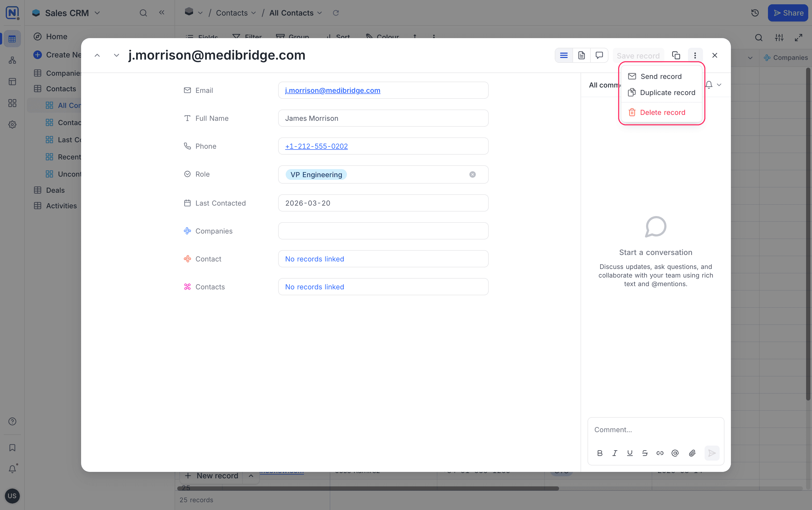Viewport: 812px width, 510px height.
Task: Open audit history clock icon
Action: [755, 13]
